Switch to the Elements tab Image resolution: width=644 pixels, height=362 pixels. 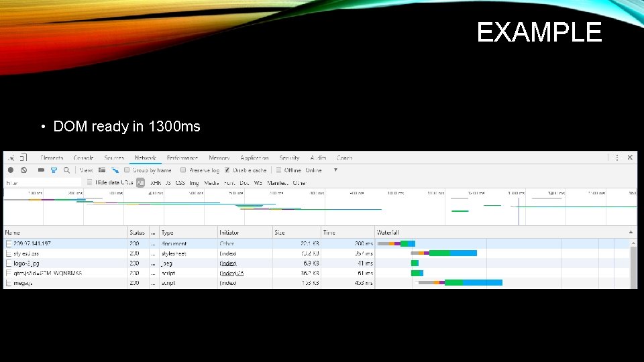(x=52, y=158)
